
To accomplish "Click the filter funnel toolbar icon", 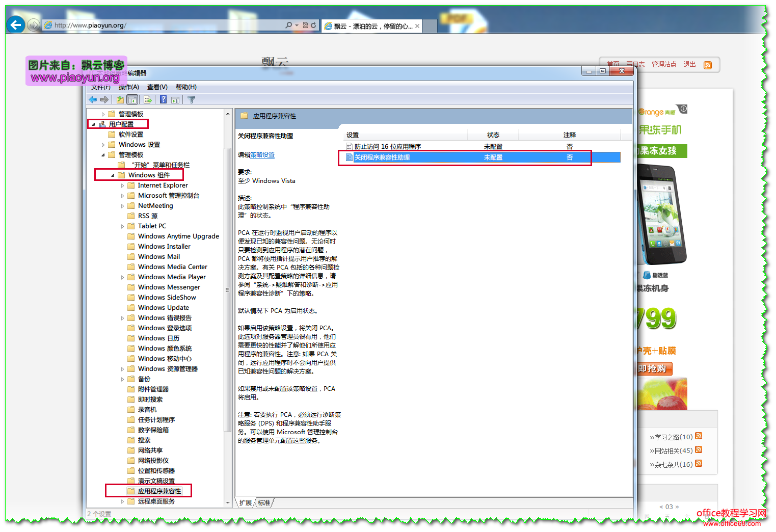I will click(x=192, y=100).
